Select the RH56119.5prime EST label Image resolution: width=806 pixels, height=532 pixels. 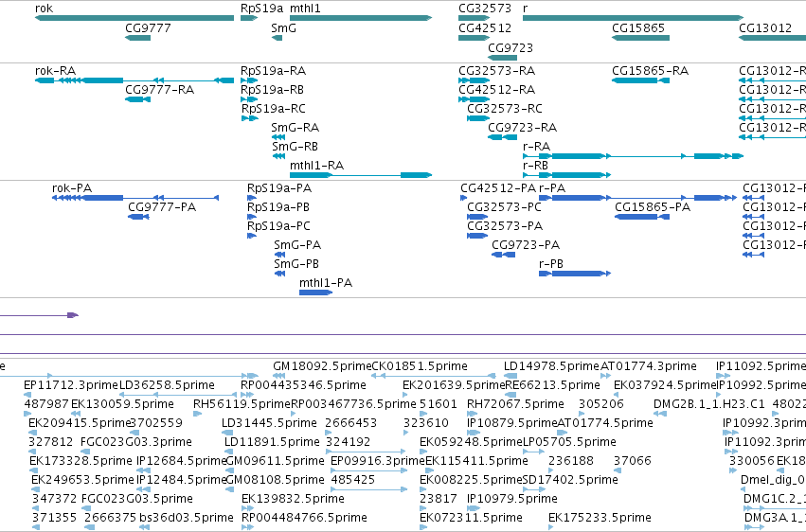point(242,404)
